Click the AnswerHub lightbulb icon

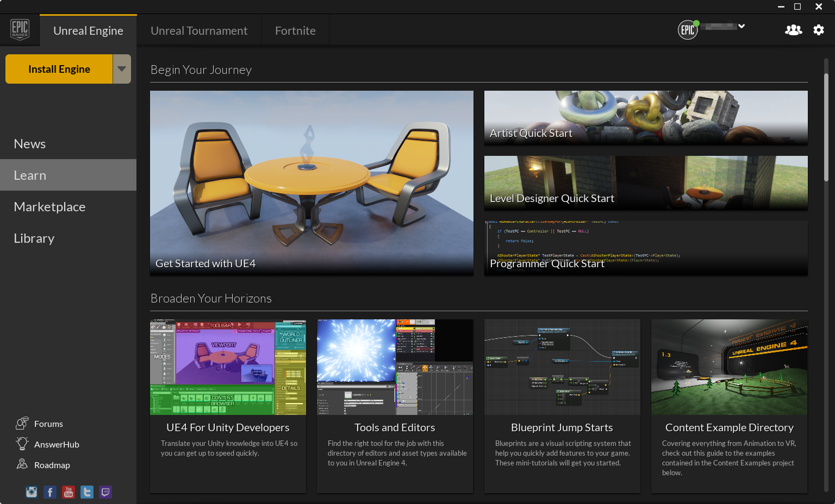tap(22, 444)
